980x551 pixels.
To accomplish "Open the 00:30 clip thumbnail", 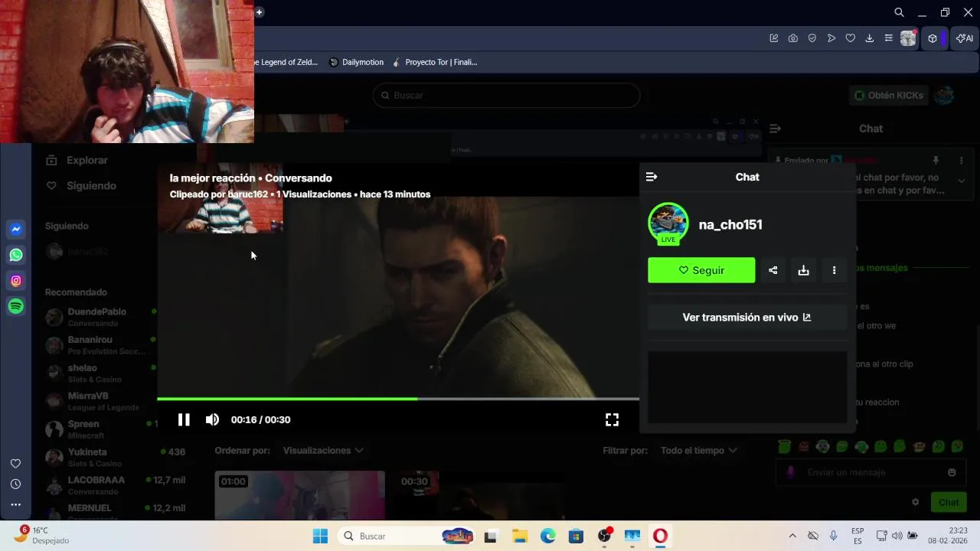I will (482, 495).
